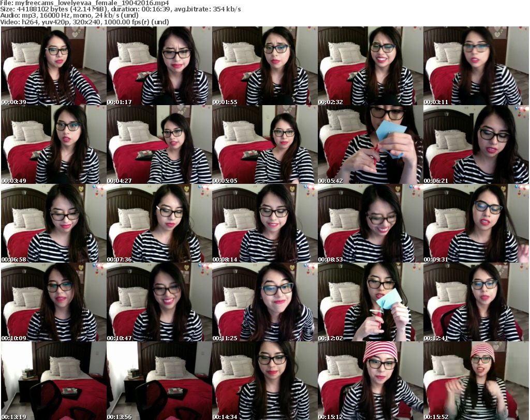Pick the 00:06:58 video frame
Viewport: 530px width, 420px height.
click(x=53, y=224)
